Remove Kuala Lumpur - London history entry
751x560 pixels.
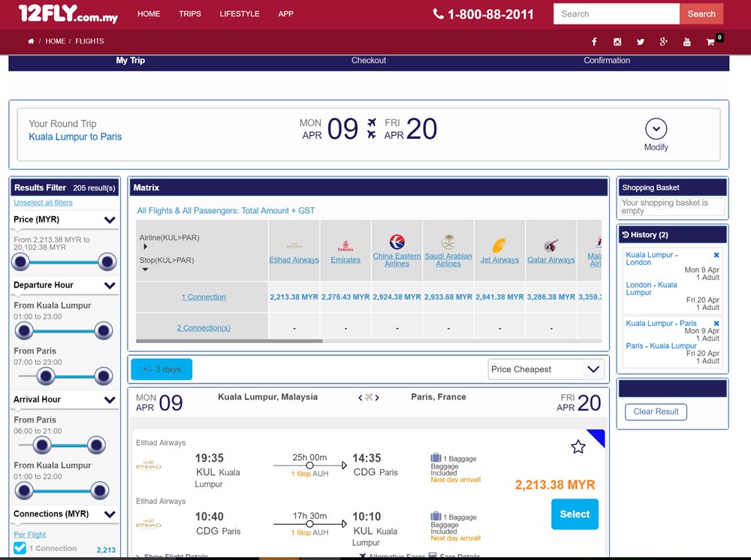tap(716, 255)
